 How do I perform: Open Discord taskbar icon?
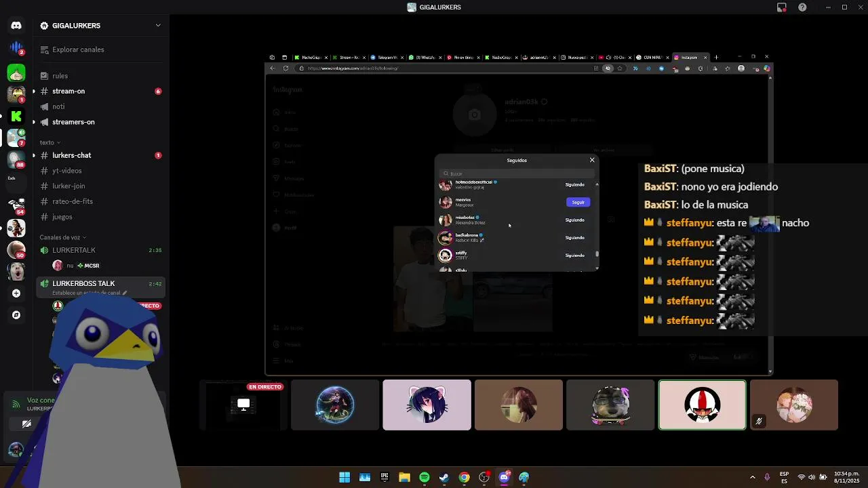click(x=504, y=477)
